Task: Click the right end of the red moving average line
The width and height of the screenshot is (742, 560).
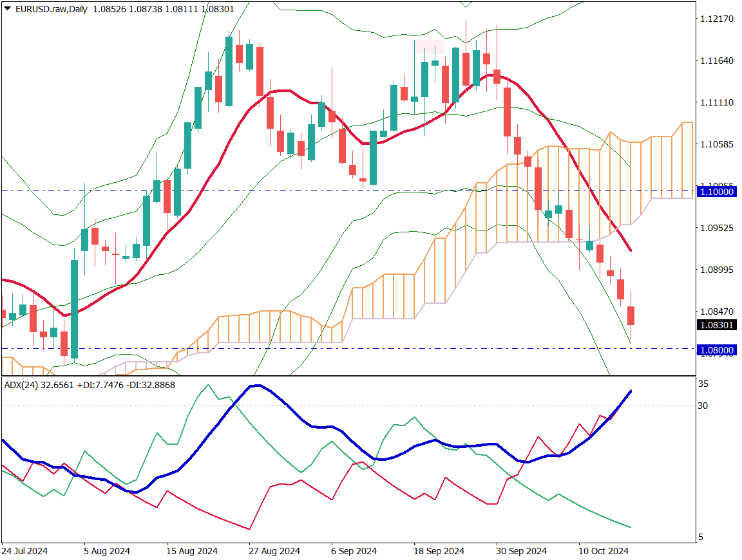Action: [630, 250]
